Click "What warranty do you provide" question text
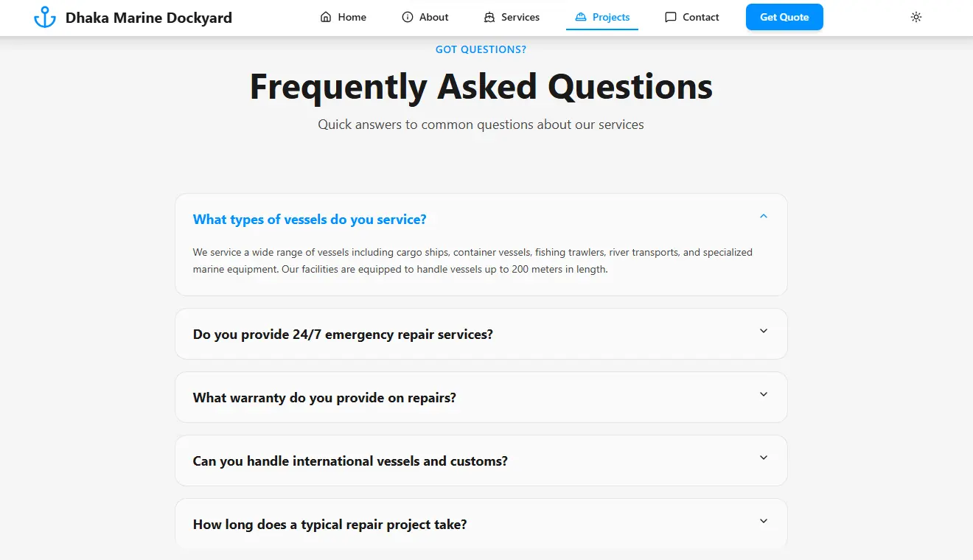Image resolution: width=973 pixels, height=560 pixels. [324, 398]
